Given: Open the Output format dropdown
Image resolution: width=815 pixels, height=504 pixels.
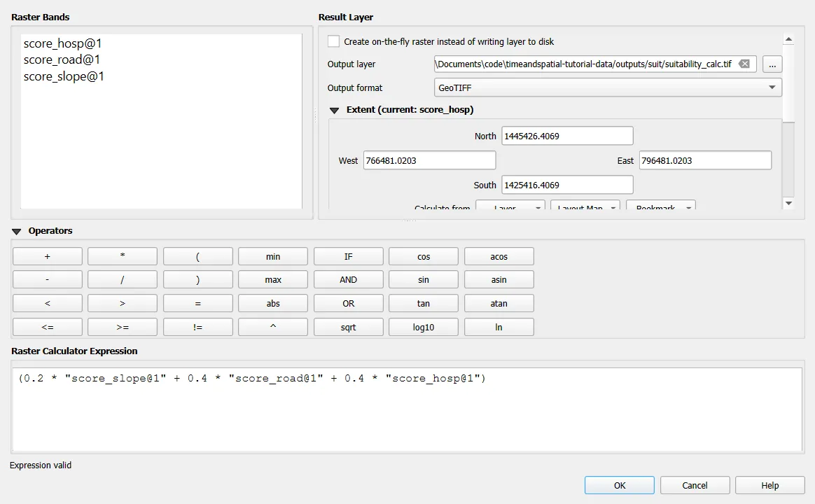Looking at the screenshot, I should tap(608, 87).
